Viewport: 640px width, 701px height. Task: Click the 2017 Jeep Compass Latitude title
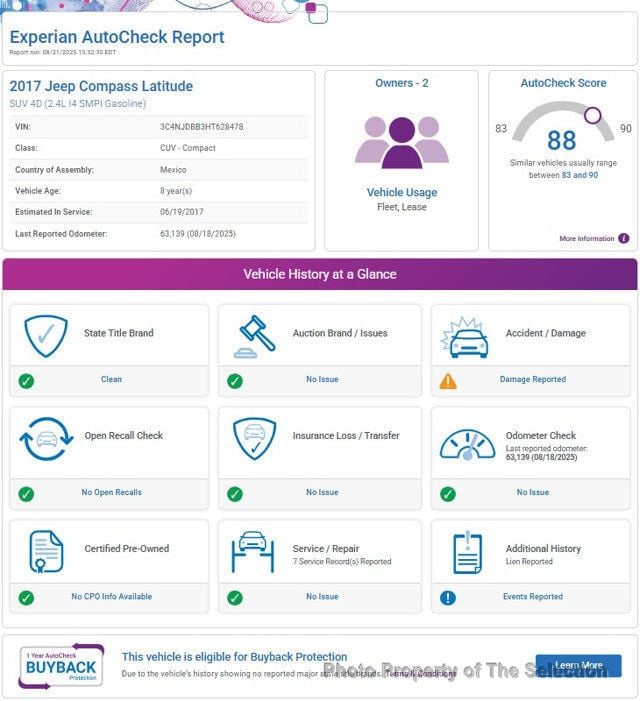coord(101,86)
